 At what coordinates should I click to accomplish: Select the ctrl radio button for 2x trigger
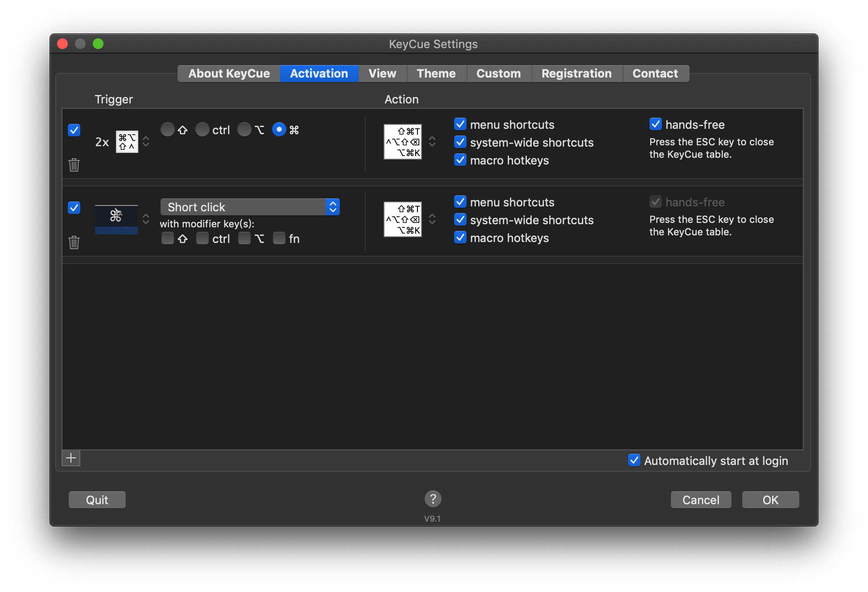(x=203, y=130)
